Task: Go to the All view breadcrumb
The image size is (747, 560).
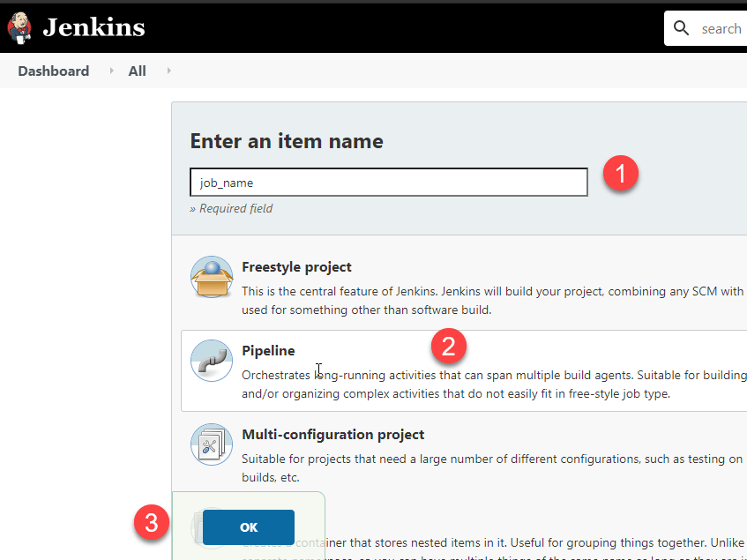Action: [138, 71]
